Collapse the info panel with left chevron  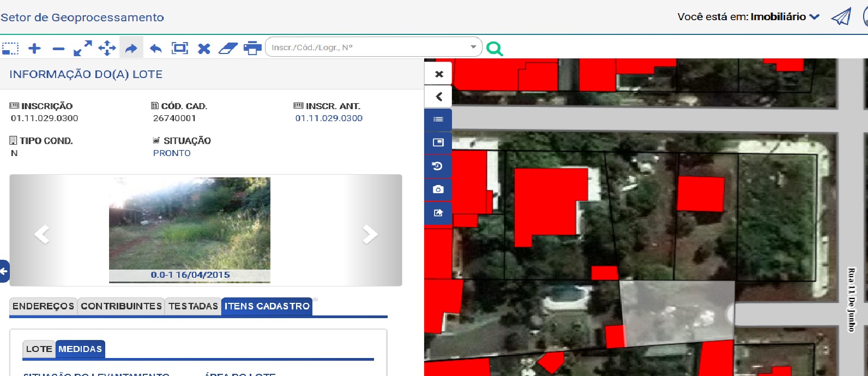click(438, 97)
